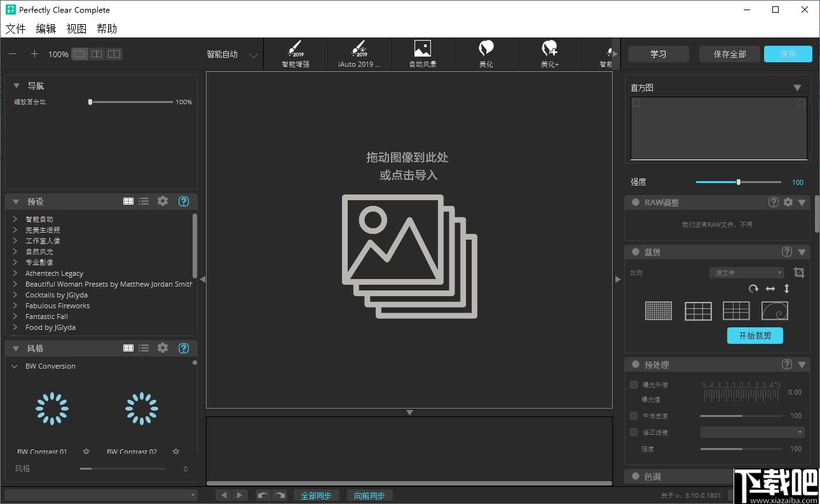Click the undo arrow in bottom bar

[263, 495]
